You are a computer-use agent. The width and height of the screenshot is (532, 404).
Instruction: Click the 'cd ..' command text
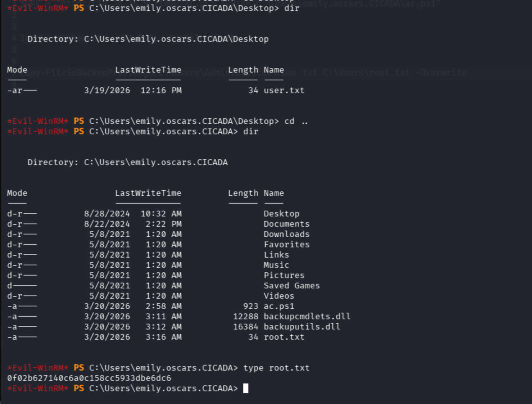tap(296, 121)
